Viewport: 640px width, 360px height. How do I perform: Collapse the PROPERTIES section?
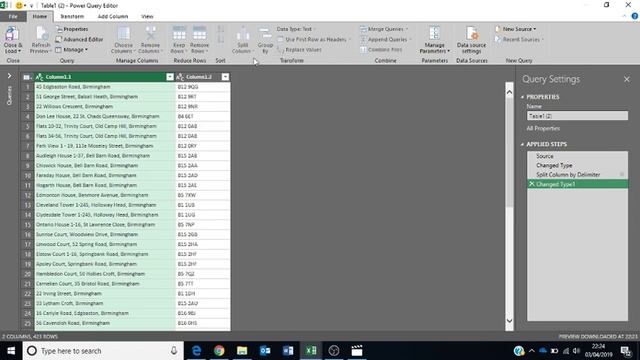522,97
